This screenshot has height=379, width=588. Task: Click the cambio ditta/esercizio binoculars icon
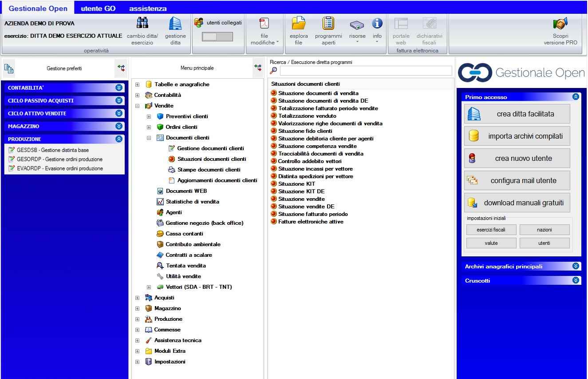(x=142, y=23)
